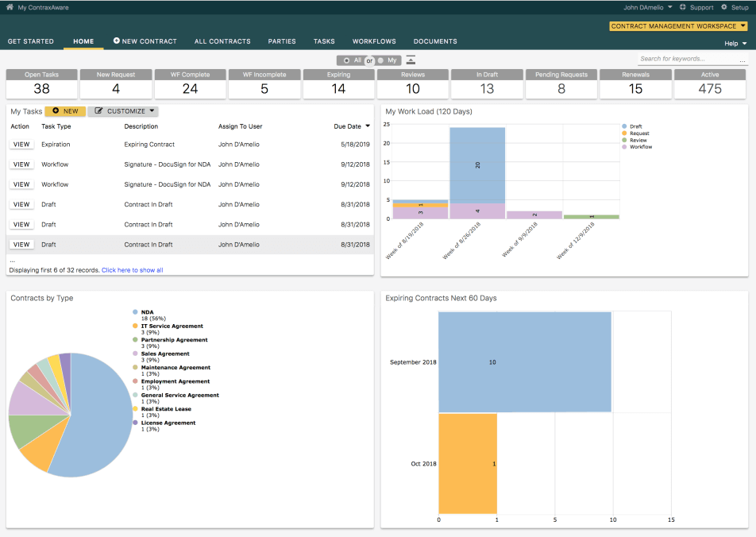The image size is (756, 537).
Task: Click the NEW task button
Action: 65,111
